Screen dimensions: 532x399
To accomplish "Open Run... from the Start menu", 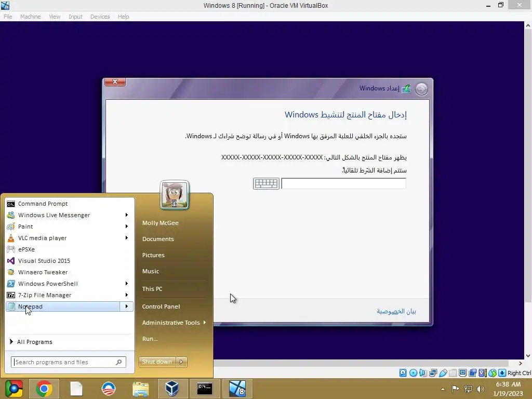I will coord(150,339).
